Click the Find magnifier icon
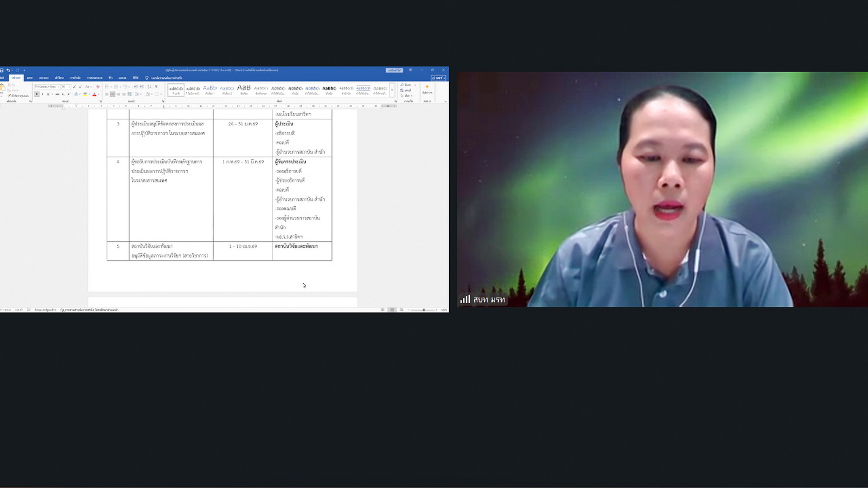This screenshot has width=868, height=488. tap(403, 85)
